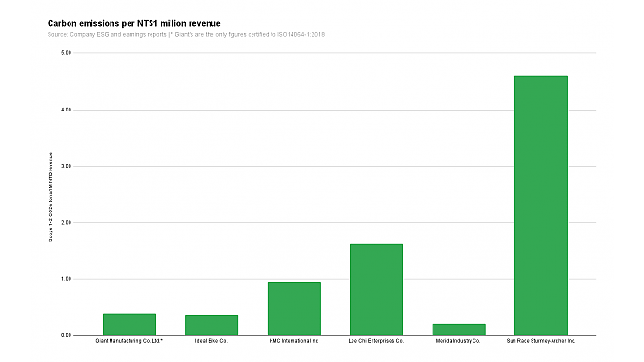Click the 3.00 y-axis tick label

66,166
